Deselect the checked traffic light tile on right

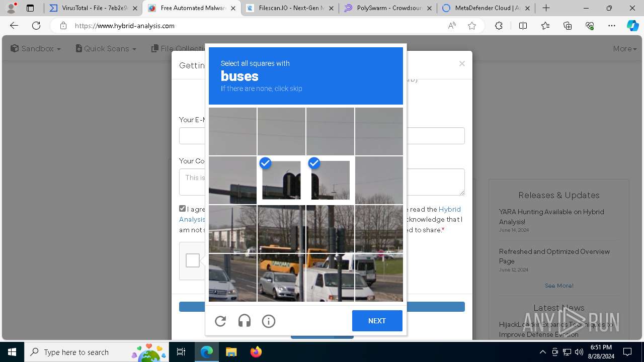pyautogui.click(x=330, y=180)
